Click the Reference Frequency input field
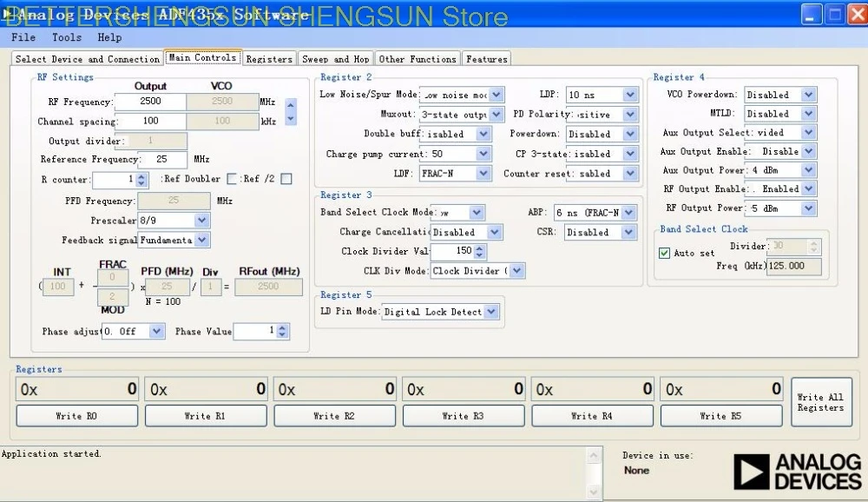The height and width of the screenshot is (502, 868). click(161, 159)
